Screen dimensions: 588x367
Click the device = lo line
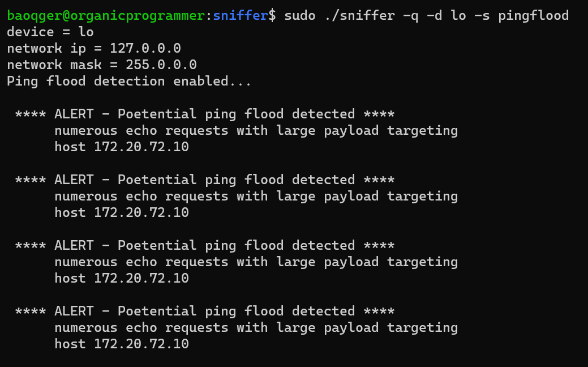point(50,32)
